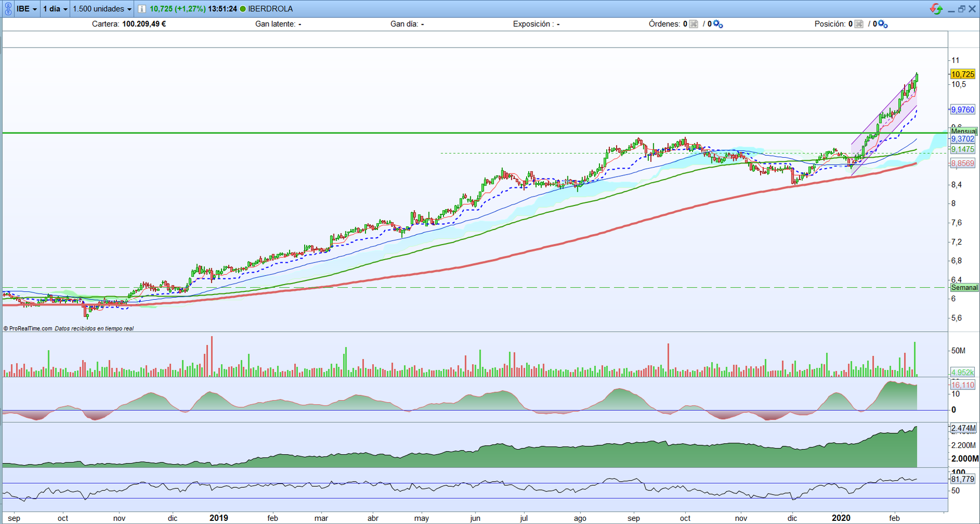This screenshot has width=980, height=524.
Task: Click the 7,2 price axis tick label
Action: coord(957,242)
